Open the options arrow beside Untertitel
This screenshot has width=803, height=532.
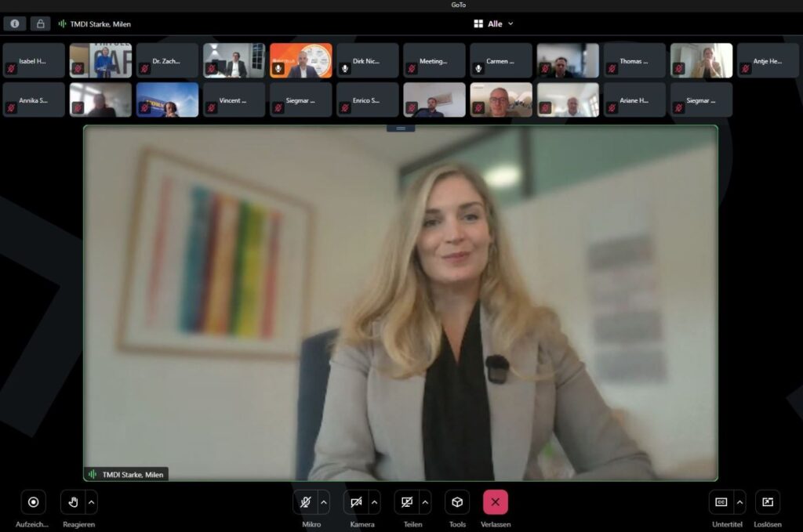tap(739, 502)
